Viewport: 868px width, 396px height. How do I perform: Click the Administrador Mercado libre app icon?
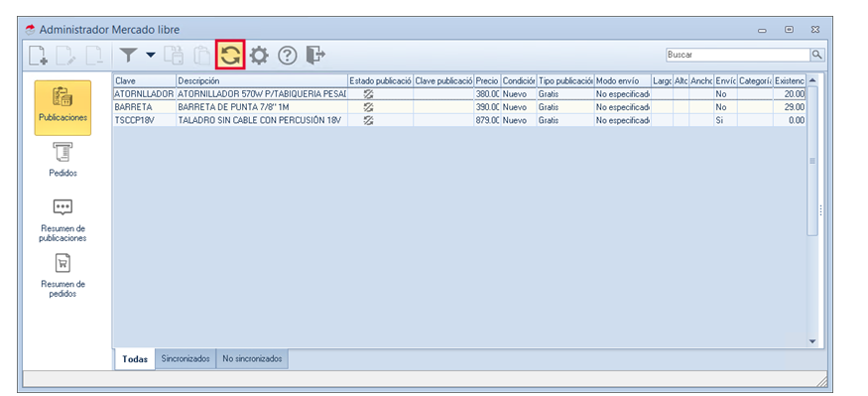click(x=30, y=30)
